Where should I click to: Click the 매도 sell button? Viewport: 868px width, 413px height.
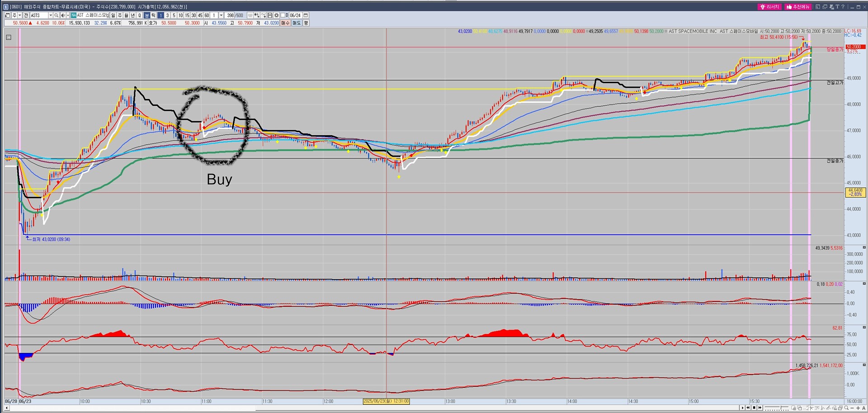pos(297,23)
